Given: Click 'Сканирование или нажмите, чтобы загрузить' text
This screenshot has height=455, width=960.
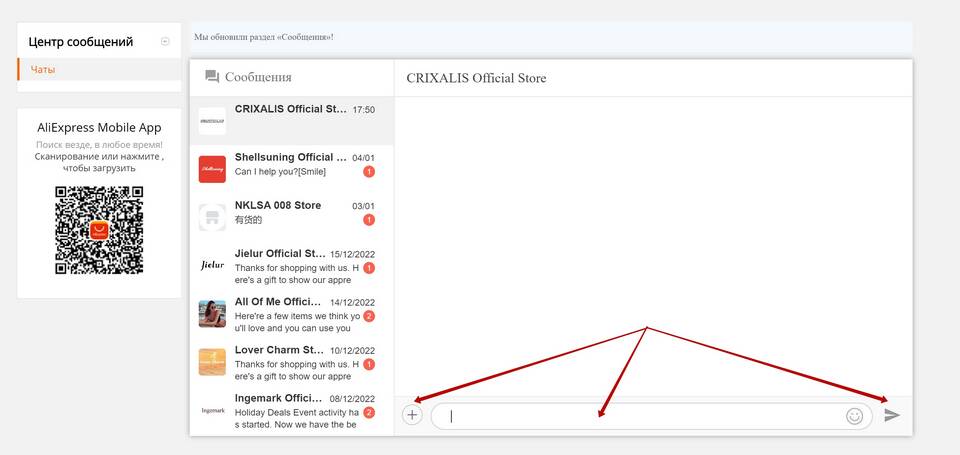Looking at the screenshot, I should tap(99, 162).
